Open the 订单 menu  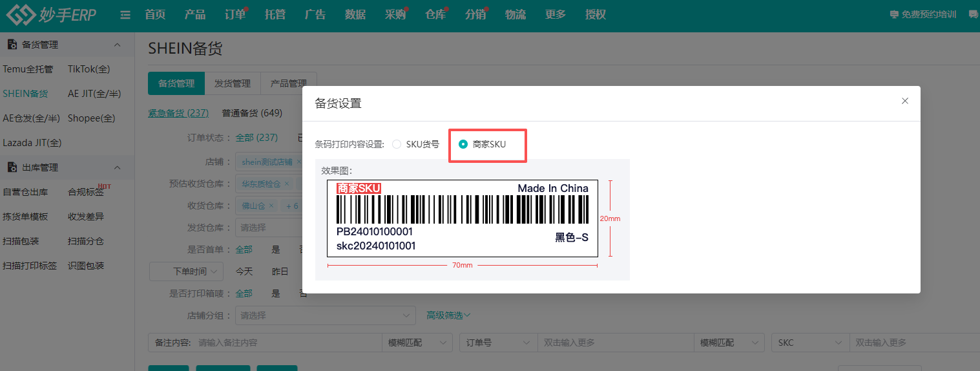pyautogui.click(x=235, y=14)
